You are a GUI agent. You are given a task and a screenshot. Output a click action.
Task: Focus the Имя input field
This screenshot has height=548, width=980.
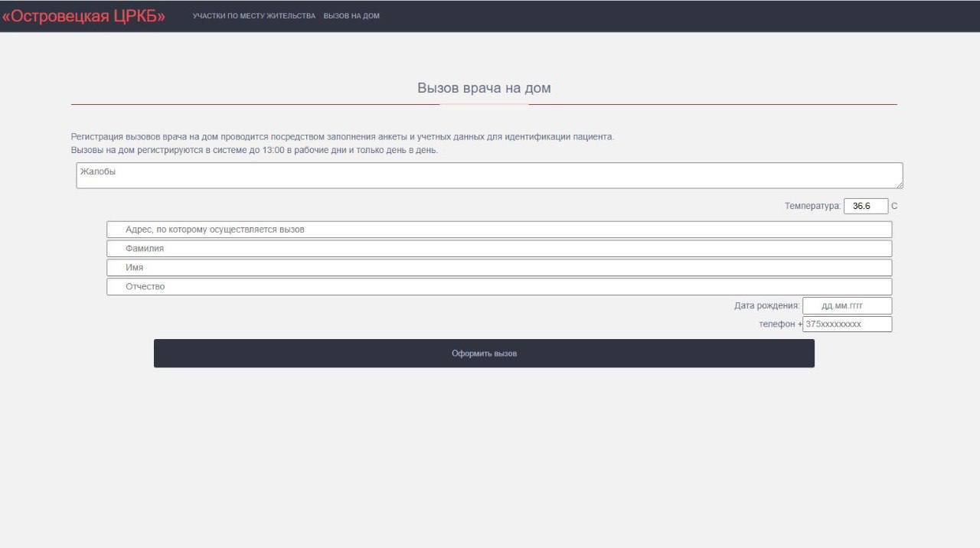(x=498, y=268)
